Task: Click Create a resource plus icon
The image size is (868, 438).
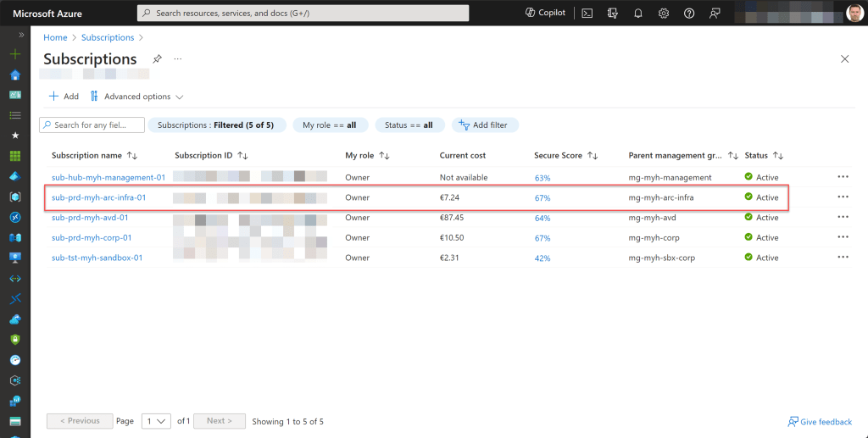Action: 14,54
